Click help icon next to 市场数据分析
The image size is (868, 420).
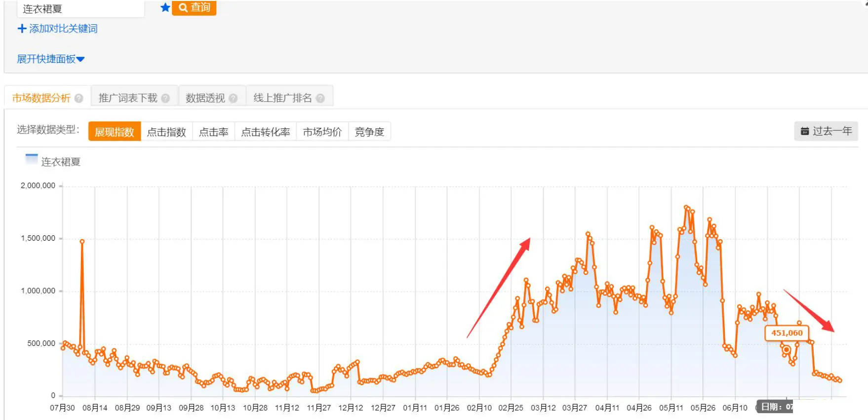79,98
